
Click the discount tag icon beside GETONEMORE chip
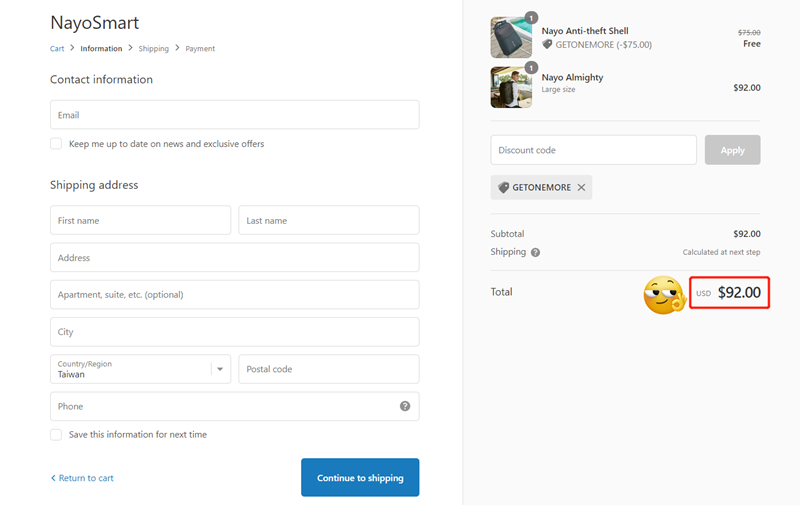[504, 187]
